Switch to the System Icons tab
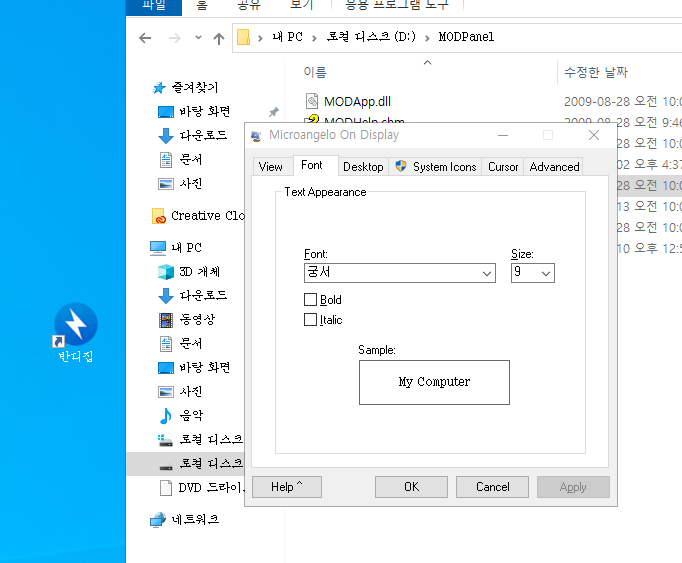The width and height of the screenshot is (682, 563). (435, 167)
